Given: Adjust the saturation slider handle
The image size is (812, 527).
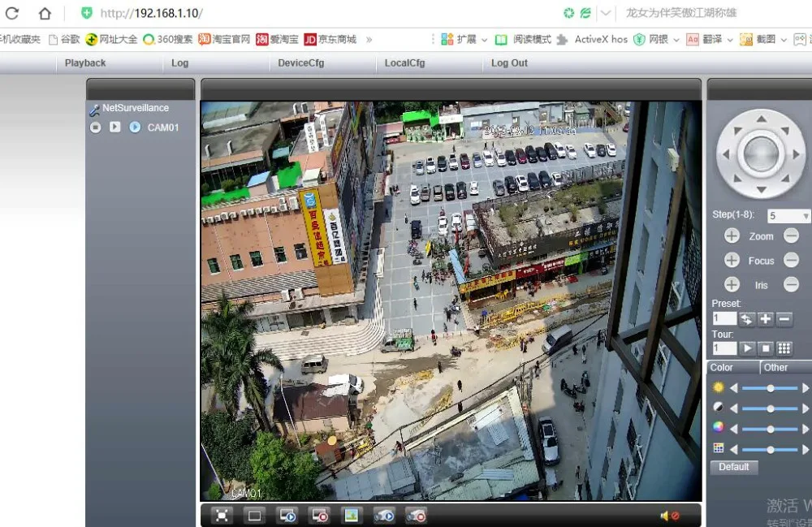Looking at the screenshot, I should click(771, 430).
